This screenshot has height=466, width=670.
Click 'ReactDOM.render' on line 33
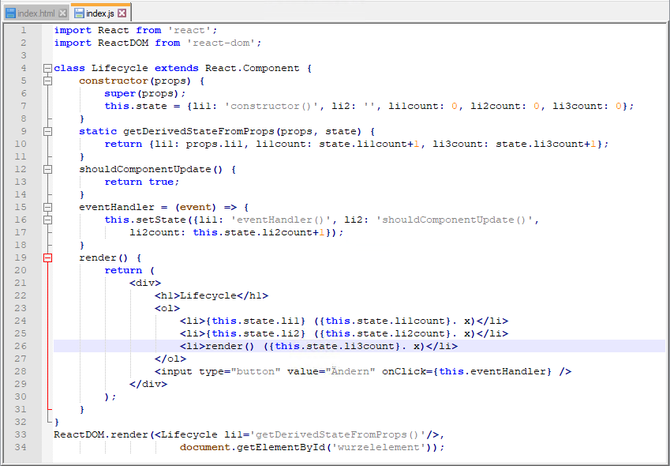point(101,434)
